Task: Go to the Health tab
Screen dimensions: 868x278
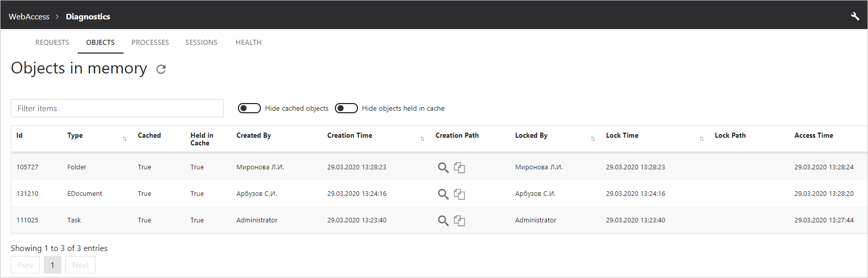Action: (x=249, y=42)
